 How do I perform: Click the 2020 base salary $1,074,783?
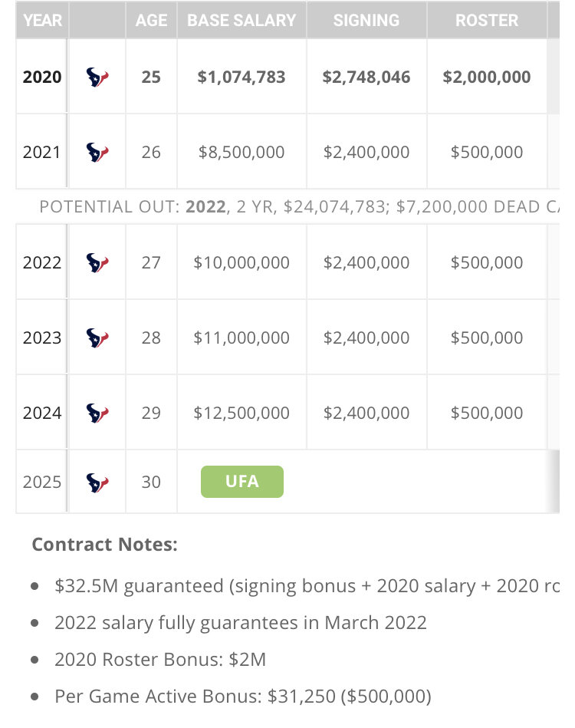242,77
